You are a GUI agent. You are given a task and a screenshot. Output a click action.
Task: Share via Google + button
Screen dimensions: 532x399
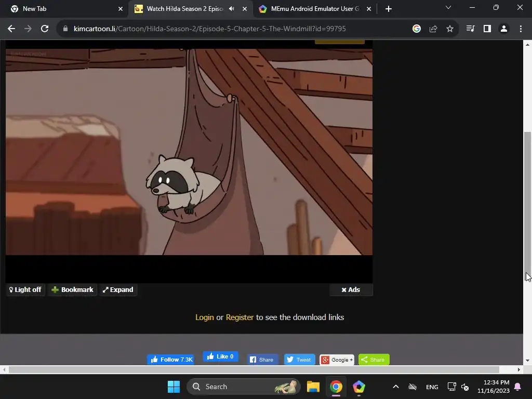pos(337,360)
